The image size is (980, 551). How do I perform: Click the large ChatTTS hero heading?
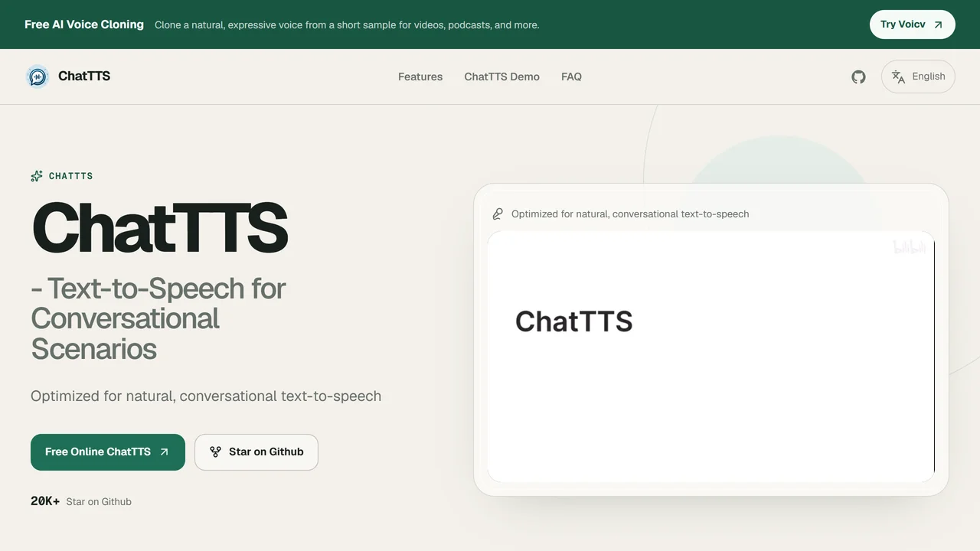159,228
